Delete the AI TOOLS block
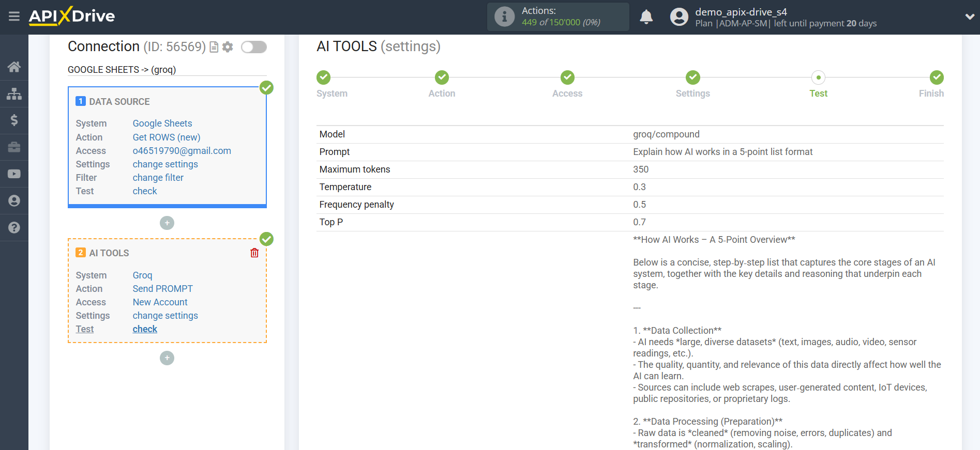 tap(254, 253)
